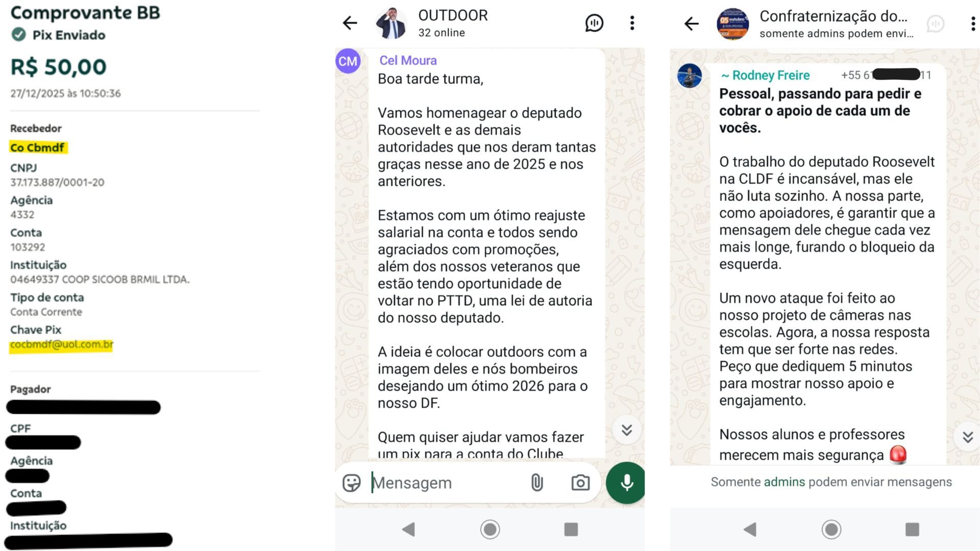Open Confraternização chat three-dot menu
The width and height of the screenshot is (980, 551).
973,23
